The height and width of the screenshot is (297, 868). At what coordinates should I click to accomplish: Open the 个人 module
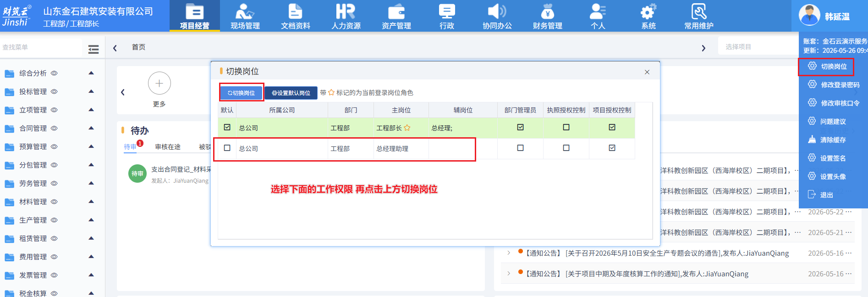point(598,16)
